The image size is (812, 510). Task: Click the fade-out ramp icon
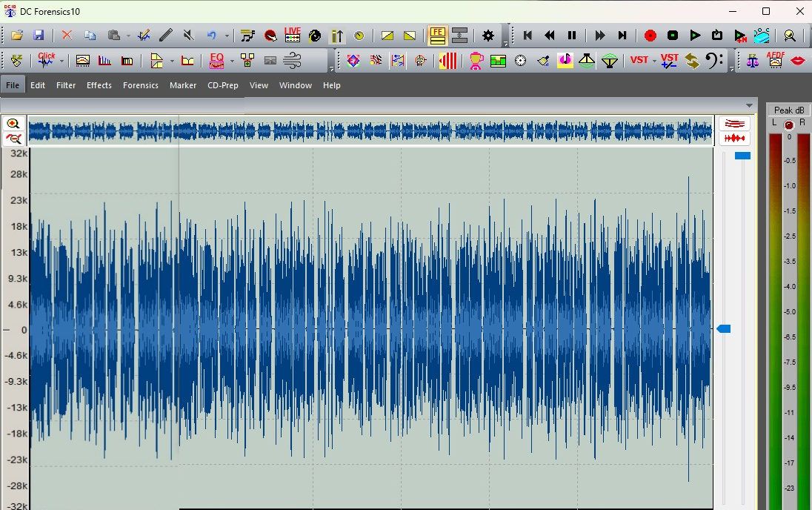[410, 36]
